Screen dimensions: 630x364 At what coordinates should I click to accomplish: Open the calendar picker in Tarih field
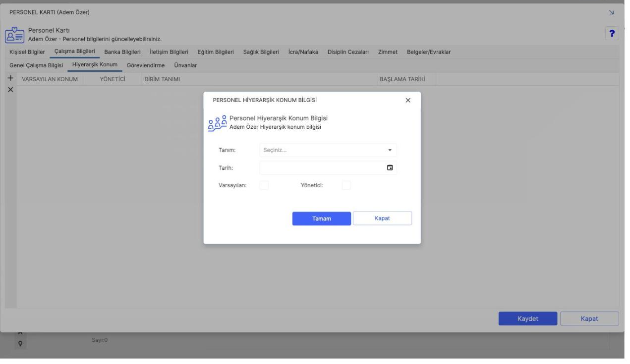(390, 168)
